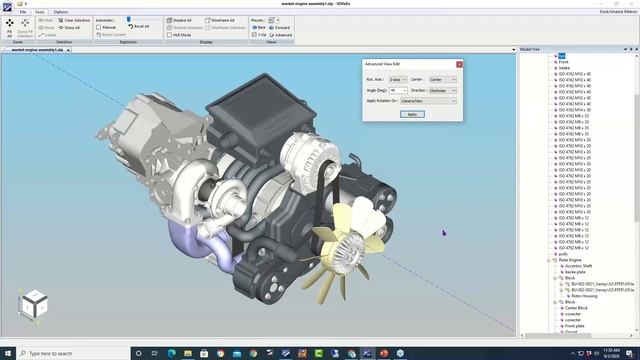Select Accentric Shaft in Model Tree
The height and width of the screenshot is (360, 640).
[578, 266]
